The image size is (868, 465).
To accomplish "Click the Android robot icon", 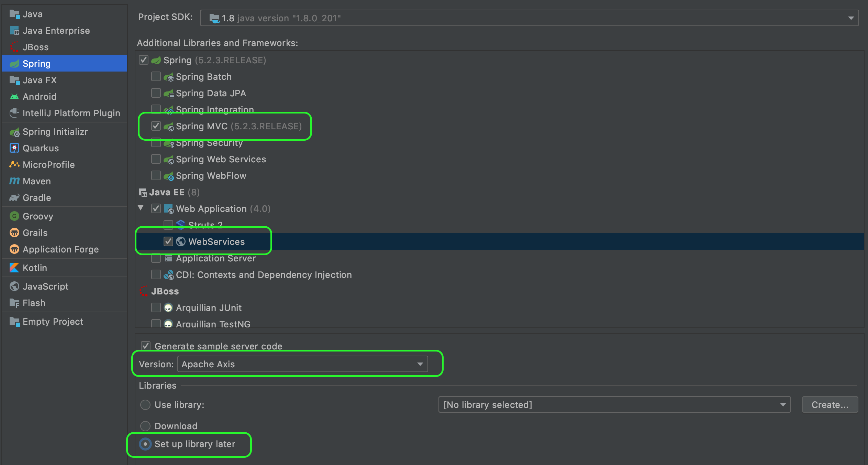I will coord(14,96).
